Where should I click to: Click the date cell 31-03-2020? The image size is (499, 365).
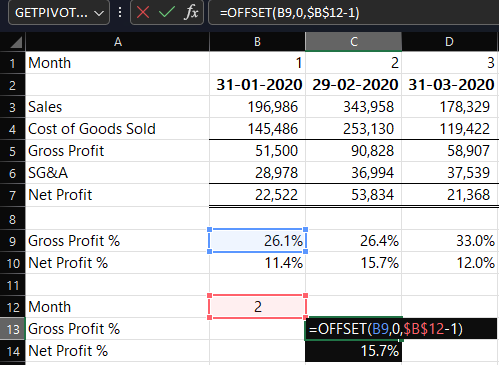click(x=450, y=85)
